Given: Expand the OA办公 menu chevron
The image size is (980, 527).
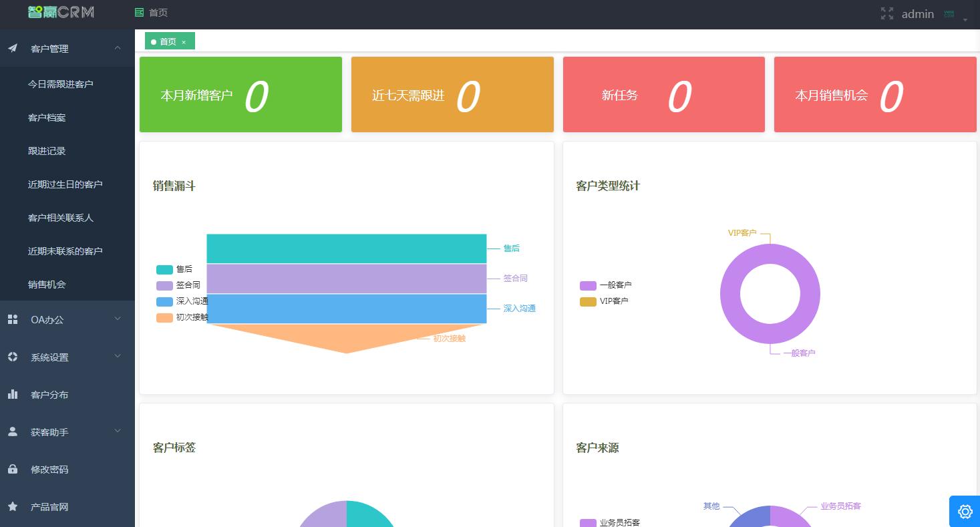Looking at the screenshot, I should click(118, 319).
